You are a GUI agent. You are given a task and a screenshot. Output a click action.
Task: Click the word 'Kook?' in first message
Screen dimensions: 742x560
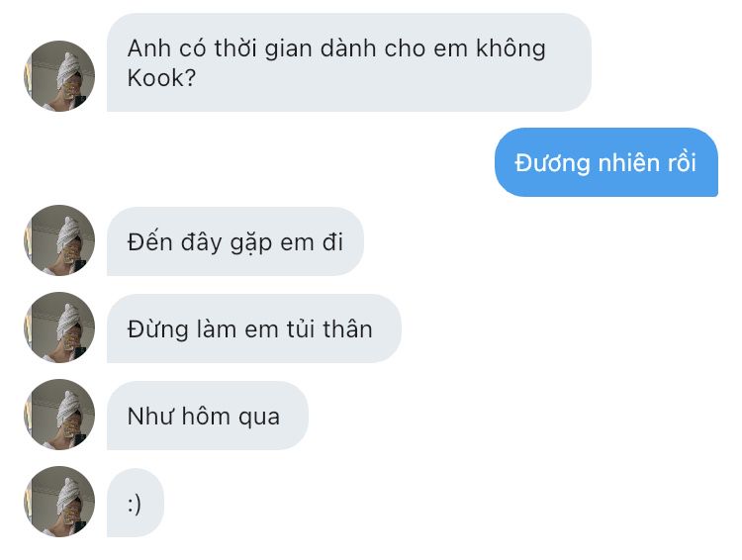click(161, 78)
